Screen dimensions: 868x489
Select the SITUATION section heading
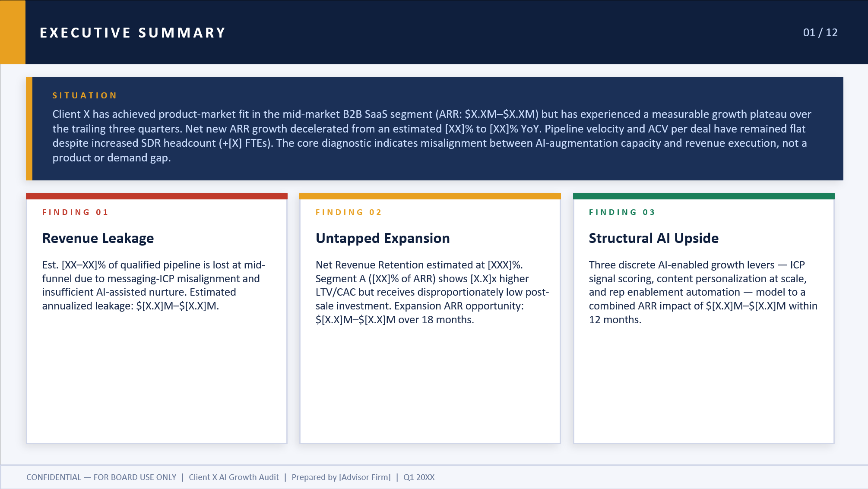pyautogui.click(x=85, y=95)
